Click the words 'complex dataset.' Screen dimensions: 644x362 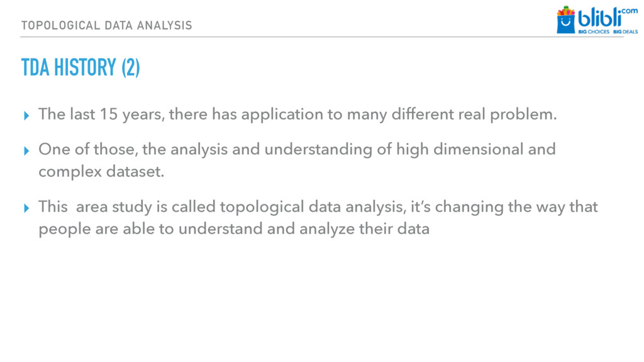[x=101, y=172]
